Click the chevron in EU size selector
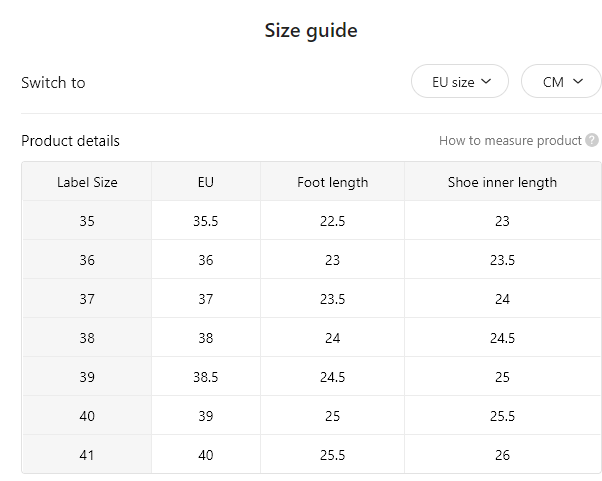Screen dimensions: 602x481 486,81
